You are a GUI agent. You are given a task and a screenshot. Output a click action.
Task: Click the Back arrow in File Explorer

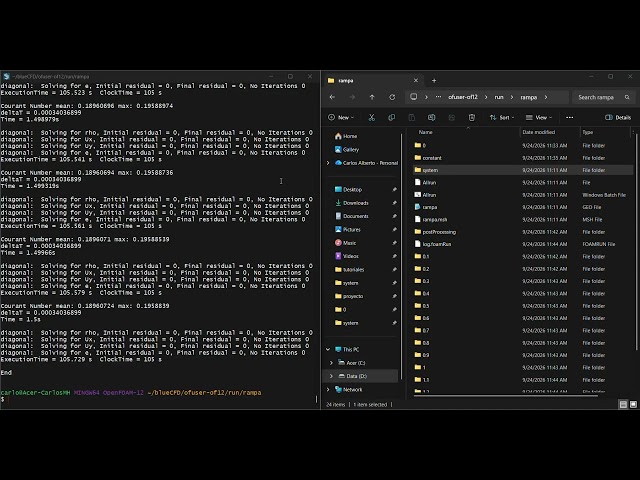[332, 97]
